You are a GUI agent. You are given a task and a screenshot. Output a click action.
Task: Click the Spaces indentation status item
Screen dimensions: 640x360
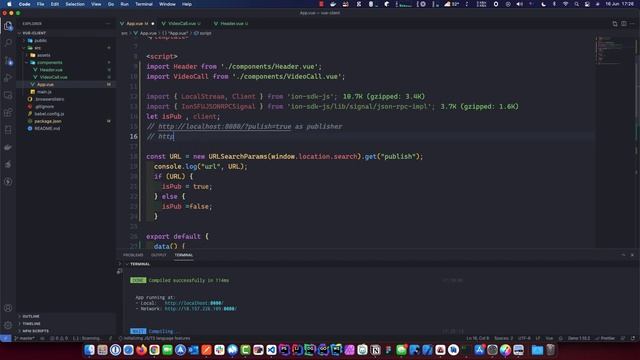click(x=504, y=338)
